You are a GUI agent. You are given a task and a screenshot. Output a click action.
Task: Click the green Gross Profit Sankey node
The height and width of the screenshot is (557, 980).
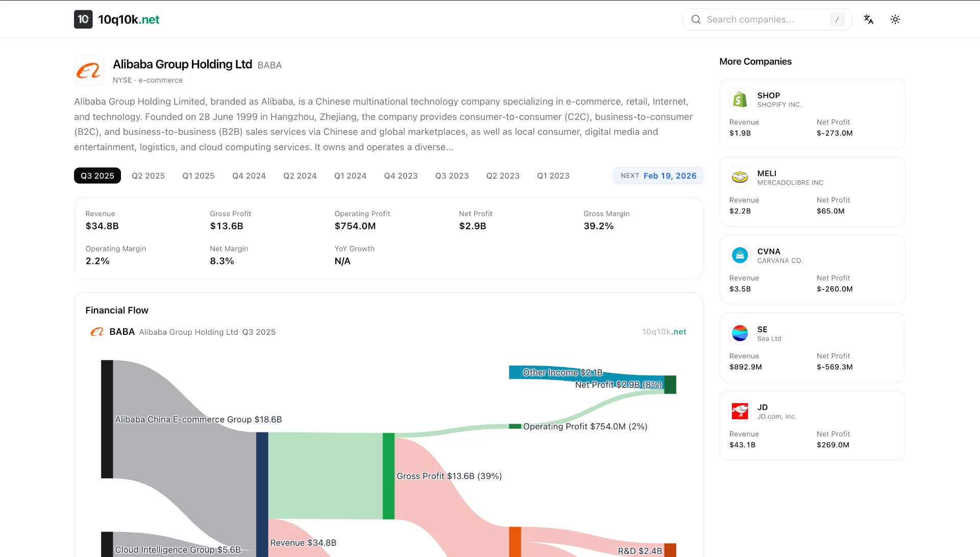point(388,476)
